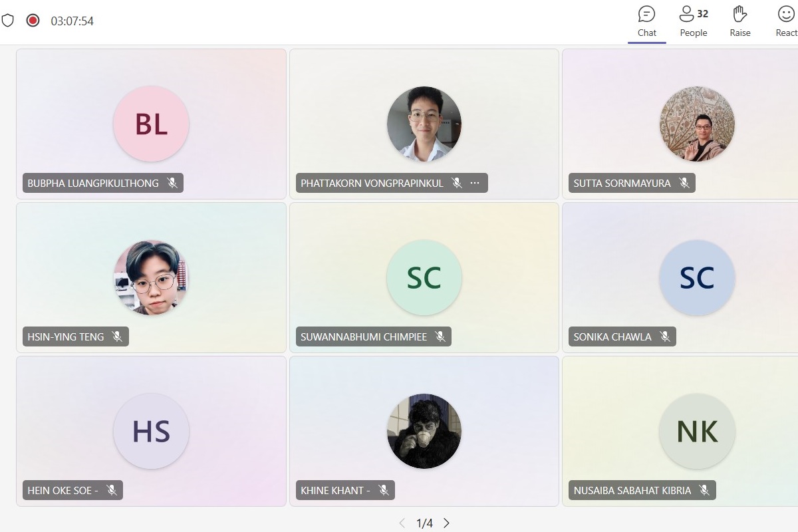Open the Chat panel
This screenshot has height=532, width=798.
click(x=646, y=21)
